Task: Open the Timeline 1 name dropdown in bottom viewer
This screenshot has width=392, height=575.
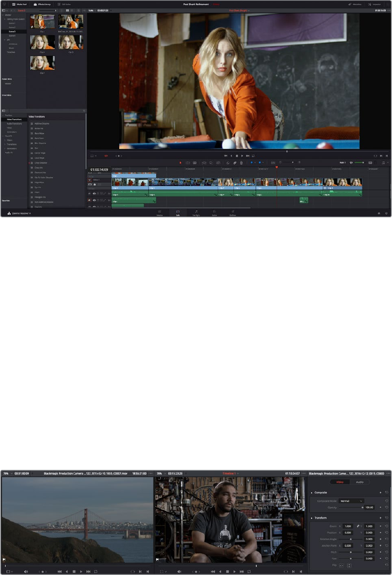Action: pyautogui.click(x=230, y=474)
